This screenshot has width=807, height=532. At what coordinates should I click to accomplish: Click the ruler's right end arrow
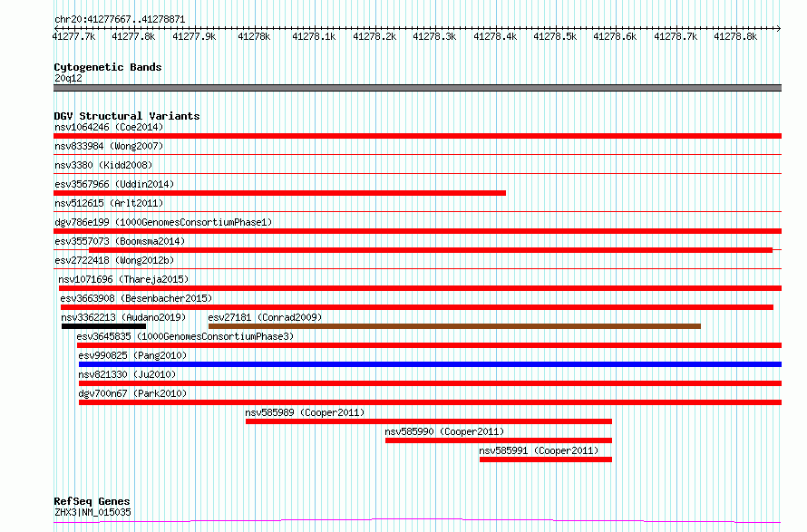click(x=779, y=28)
